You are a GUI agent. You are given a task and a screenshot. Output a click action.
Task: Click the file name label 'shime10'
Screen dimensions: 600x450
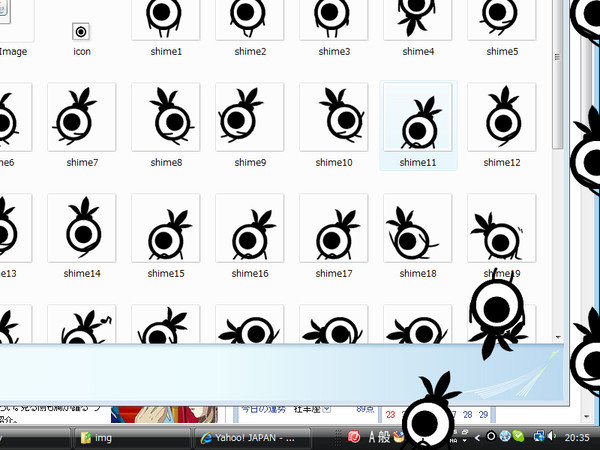[x=334, y=162]
